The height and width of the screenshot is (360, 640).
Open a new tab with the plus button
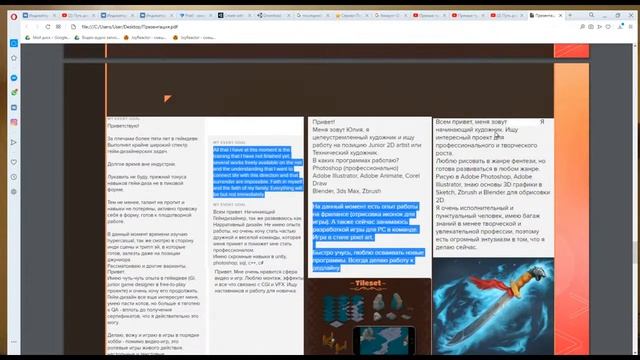click(x=570, y=15)
